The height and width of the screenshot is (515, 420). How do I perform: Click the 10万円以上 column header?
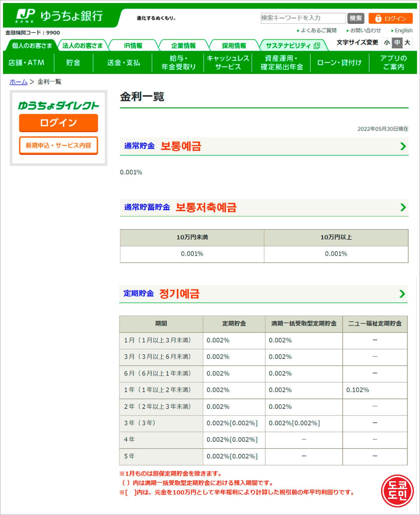(336, 238)
